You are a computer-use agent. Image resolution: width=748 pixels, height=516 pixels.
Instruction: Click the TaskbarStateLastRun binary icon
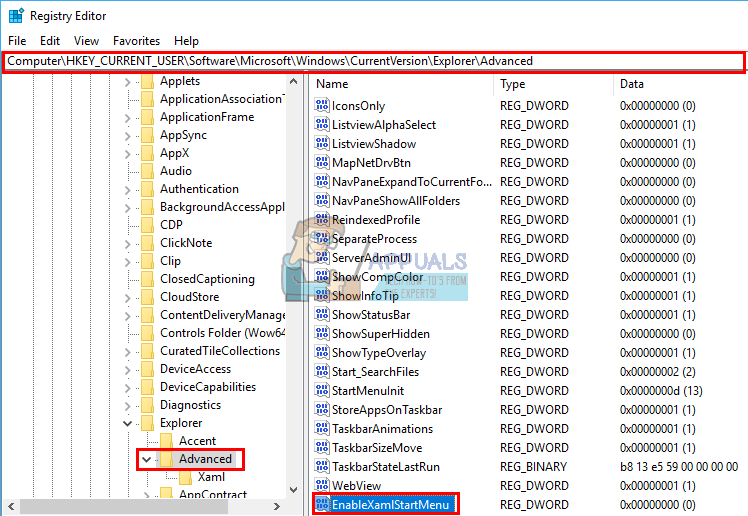pyautogui.click(x=322, y=466)
